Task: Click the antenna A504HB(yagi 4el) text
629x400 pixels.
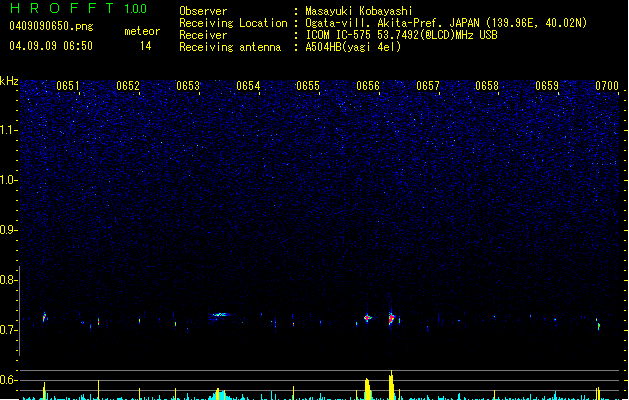Action: pos(353,47)
